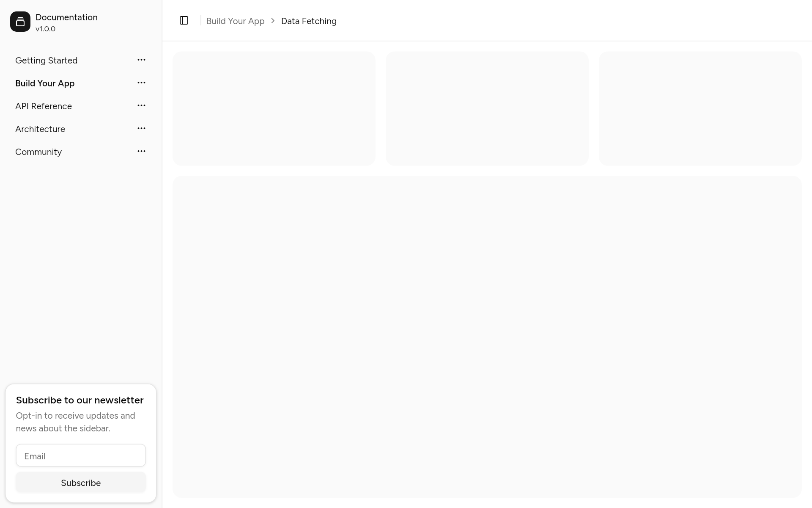The height and width of the screenshot is (508, 812).
Task: Toggle the sidebar panel icon
Action: click(184, 21)
